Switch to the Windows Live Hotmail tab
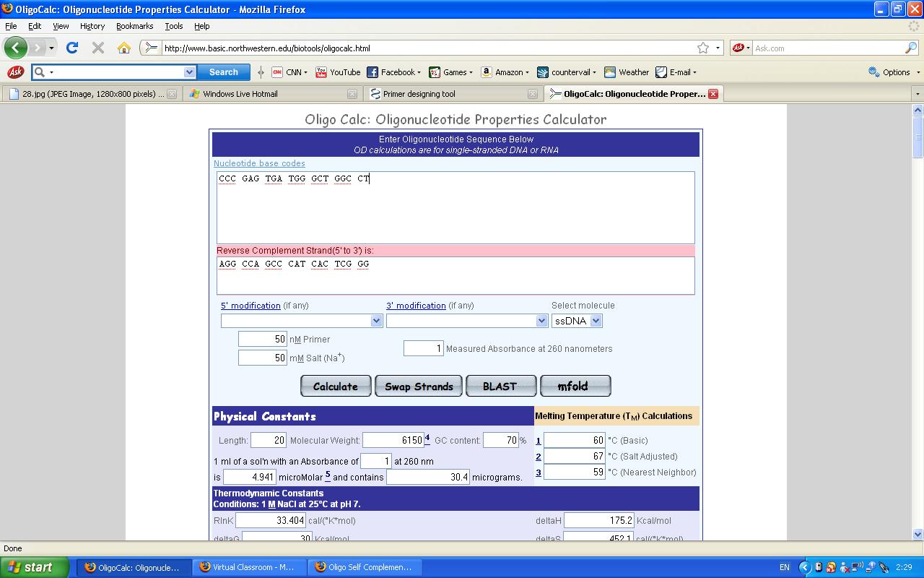This screenshot has width=924, height=578. 272,94
